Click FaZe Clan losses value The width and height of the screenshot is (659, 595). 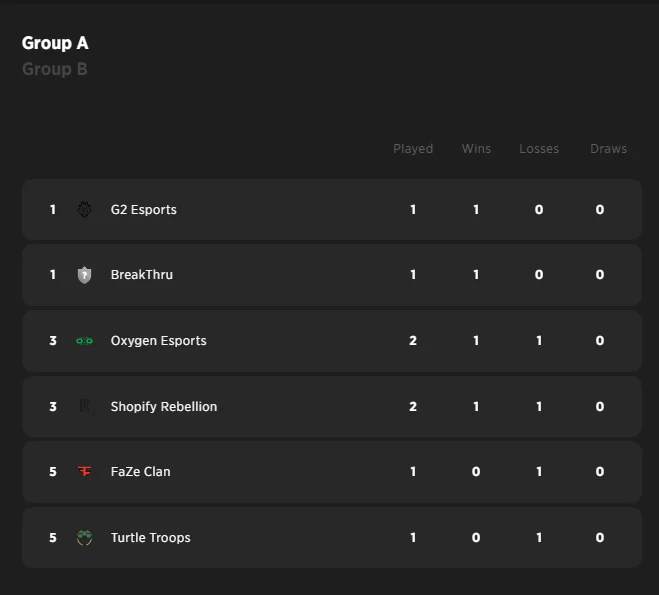coord(539,472)
